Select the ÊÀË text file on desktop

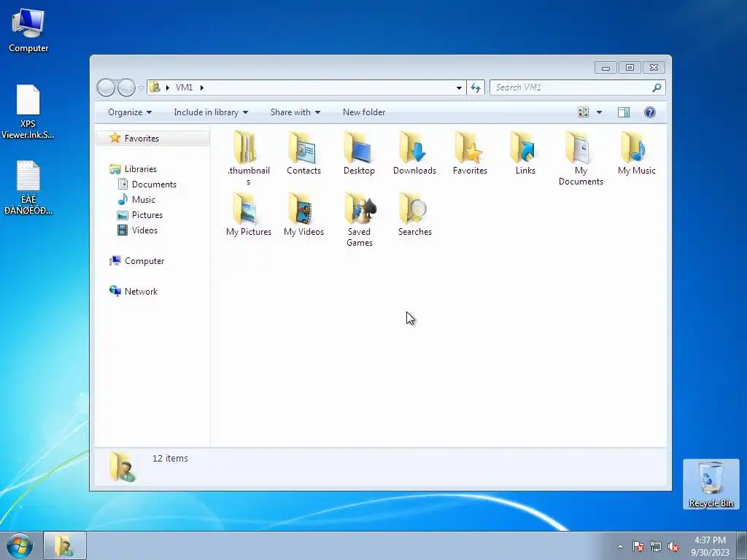point(28,187)
